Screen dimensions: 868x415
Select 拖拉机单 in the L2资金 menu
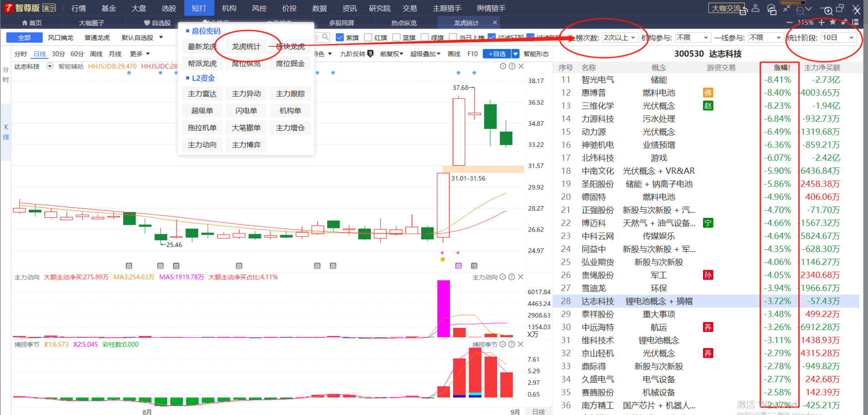point(202,128)
